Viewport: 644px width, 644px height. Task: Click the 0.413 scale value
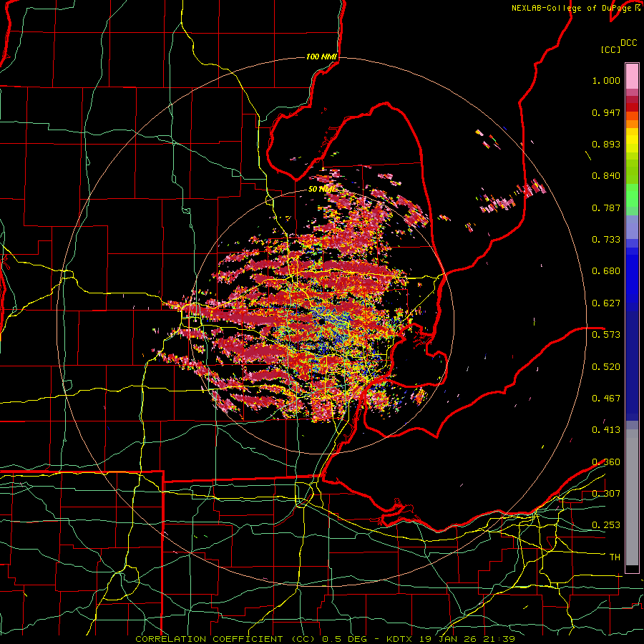click(x=606, y=430)
